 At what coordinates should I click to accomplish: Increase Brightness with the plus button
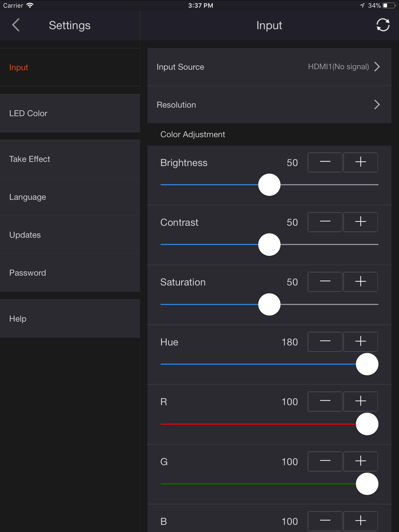(x=360, y=162)
